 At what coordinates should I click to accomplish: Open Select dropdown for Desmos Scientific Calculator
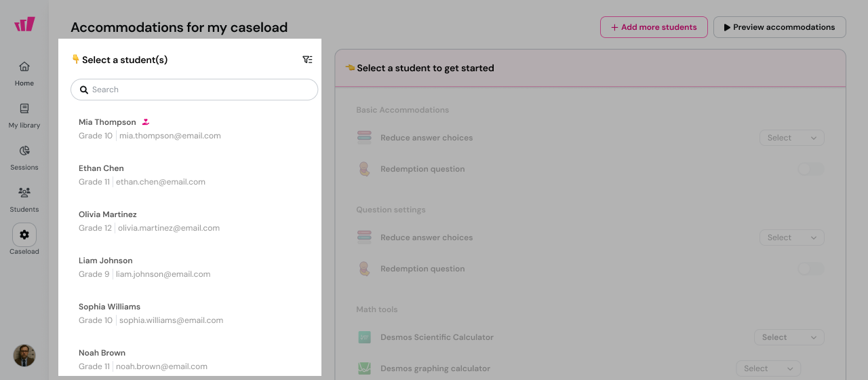coord(789,337)
